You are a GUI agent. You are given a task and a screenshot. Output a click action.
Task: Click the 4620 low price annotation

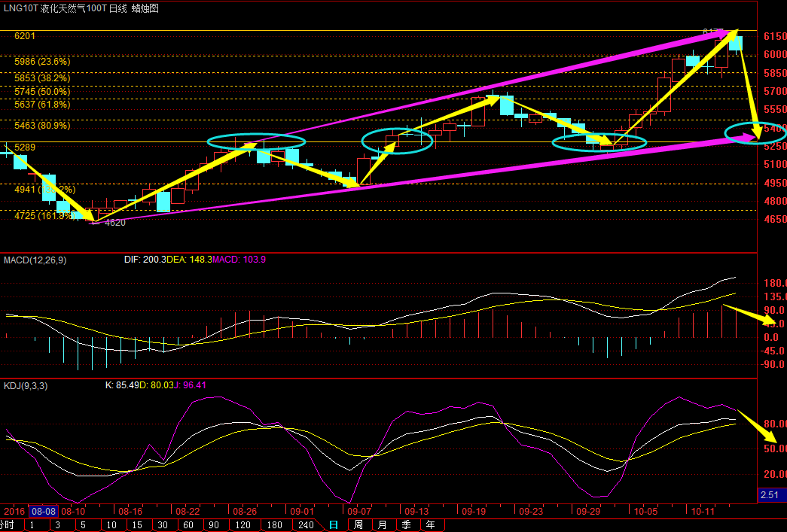(114, 223)
